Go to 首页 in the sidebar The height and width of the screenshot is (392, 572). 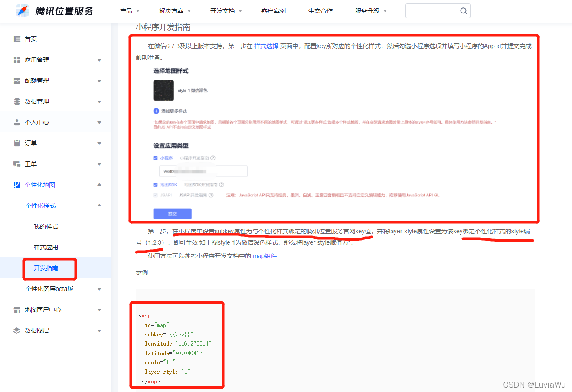pyautogui.click(x=31, y=39)
